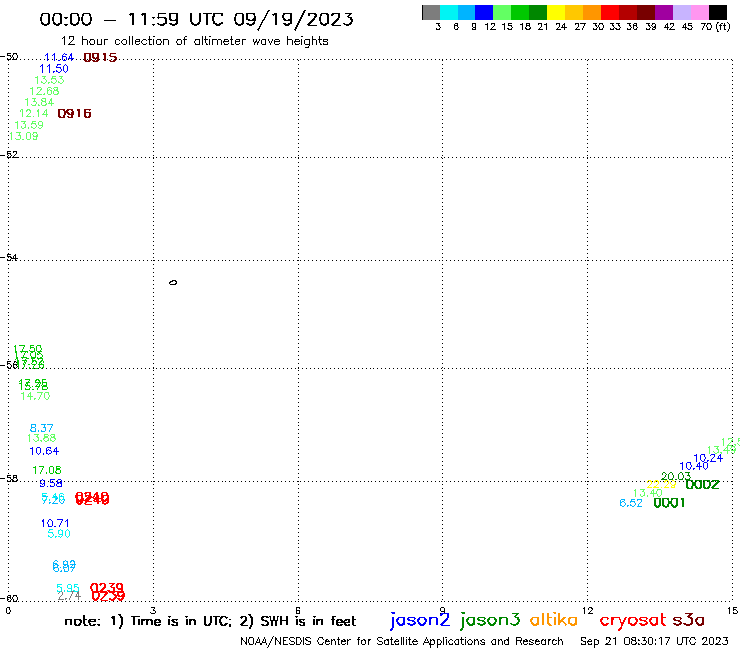Select the yellow wave height value 22.29
The height and width of the screenshot is (650, 740).
tap(661, 484)
